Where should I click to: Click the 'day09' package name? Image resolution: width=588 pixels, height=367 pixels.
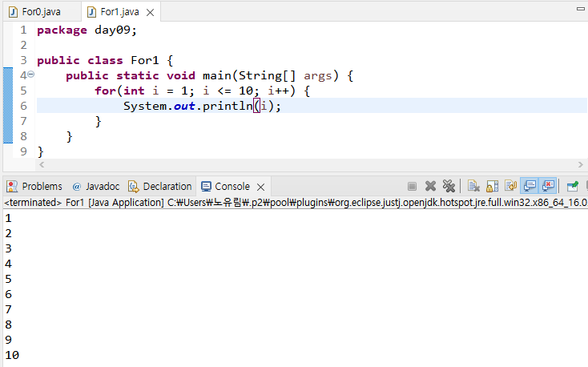click(112, 30)
